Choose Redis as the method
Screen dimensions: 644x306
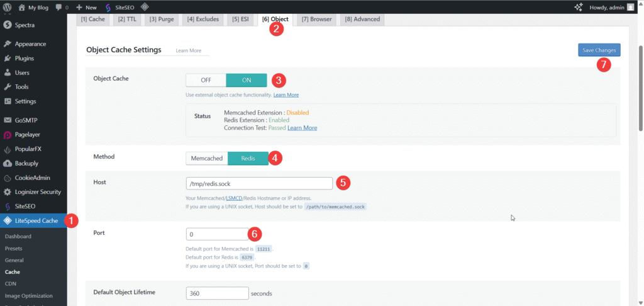click(x=248, y=158)
